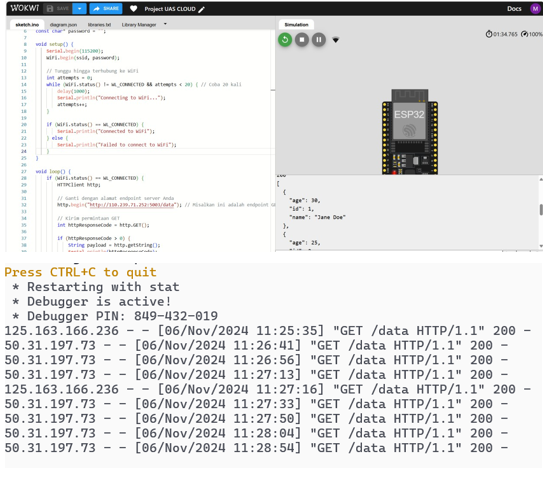Image resolution: width=543 pixels, height=481 pixels.
Task: Click the heart like icon
Action: [133, 9]
